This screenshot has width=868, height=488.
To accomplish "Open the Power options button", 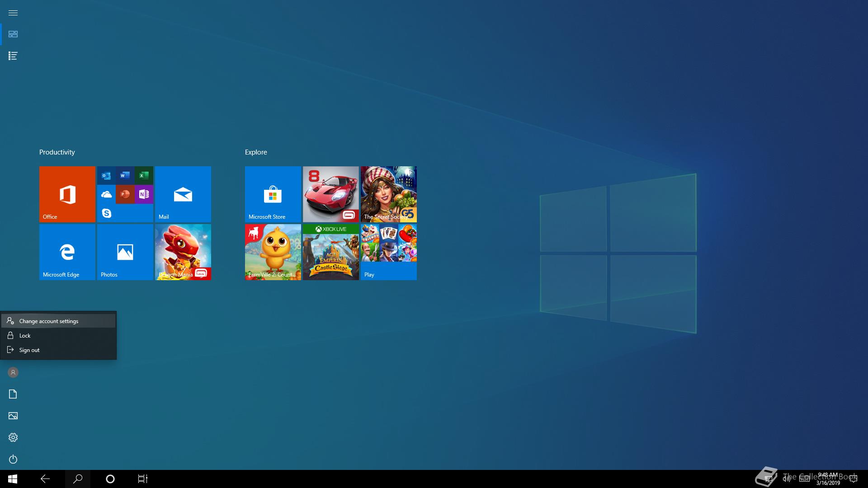I will click(x=13, y=459).
